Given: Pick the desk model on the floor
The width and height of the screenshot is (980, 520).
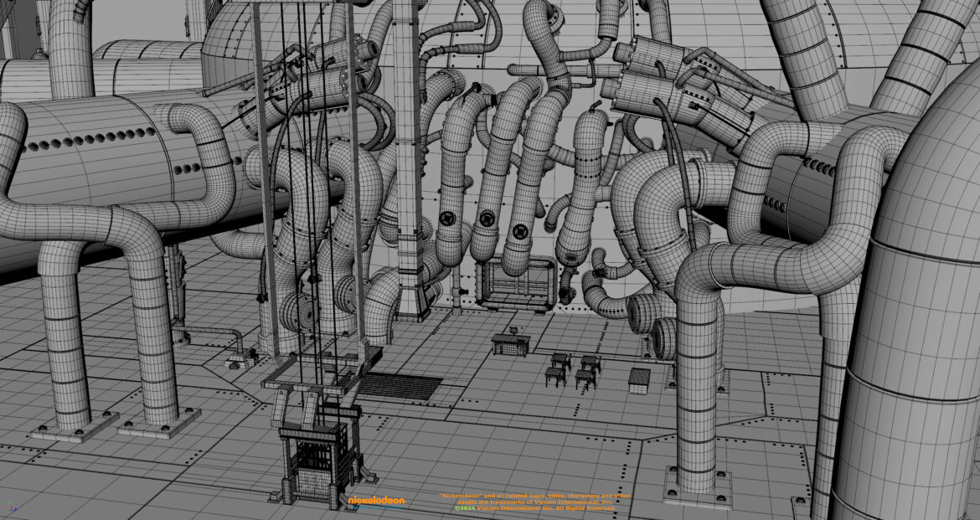Looking at the screenshot, I should (x=510, y=343).
